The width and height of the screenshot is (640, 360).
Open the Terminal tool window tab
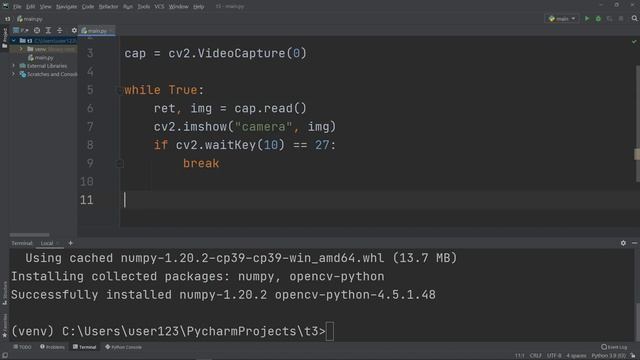coord(84,347)
